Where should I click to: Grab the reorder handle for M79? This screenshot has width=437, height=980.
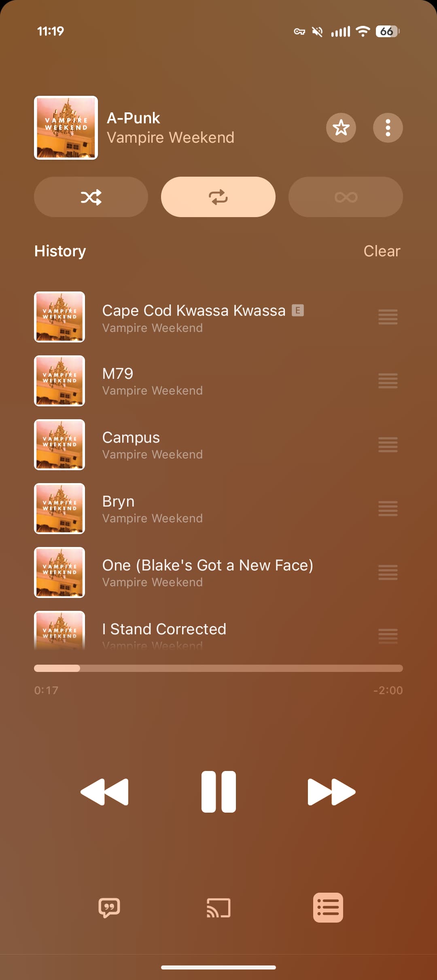coord(388,381)
